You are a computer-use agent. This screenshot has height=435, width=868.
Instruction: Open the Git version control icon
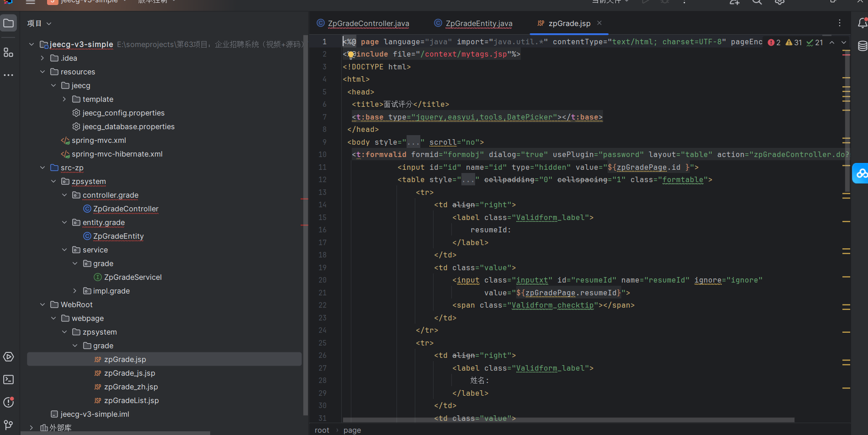pos(9,425)
